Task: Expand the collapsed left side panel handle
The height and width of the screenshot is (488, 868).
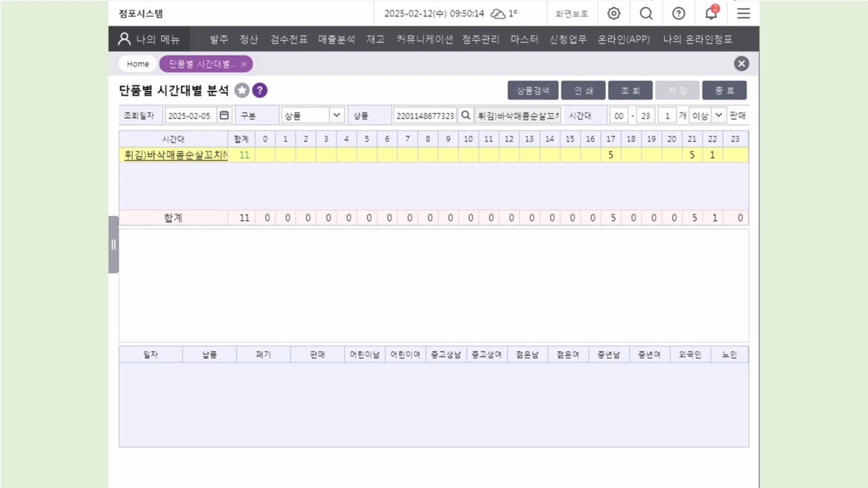Action: click(113, 244)
